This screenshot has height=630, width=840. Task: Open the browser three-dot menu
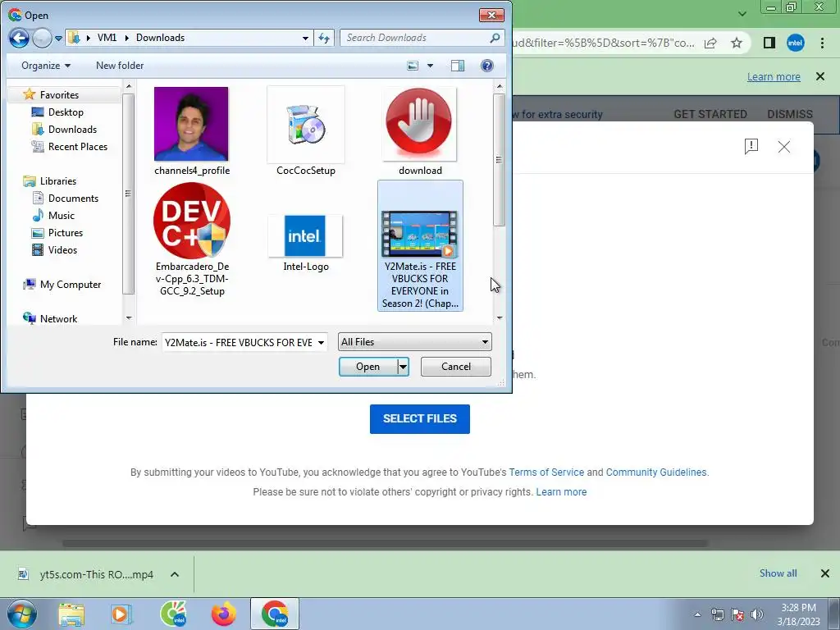tap(822, 43)
